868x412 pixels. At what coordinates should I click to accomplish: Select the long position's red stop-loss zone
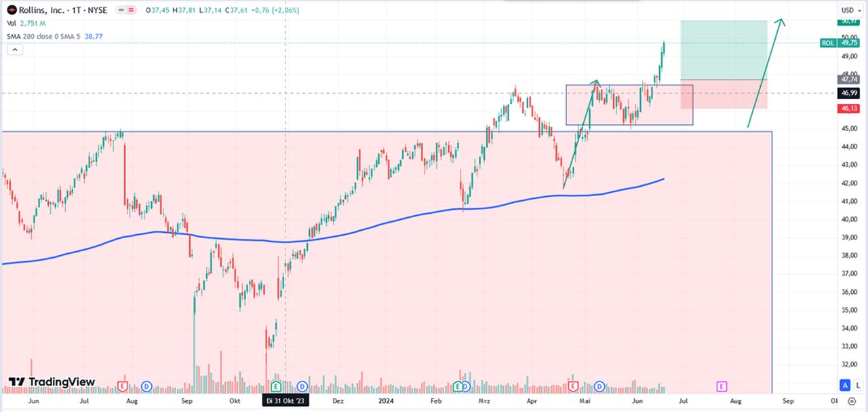click(724, 94)
